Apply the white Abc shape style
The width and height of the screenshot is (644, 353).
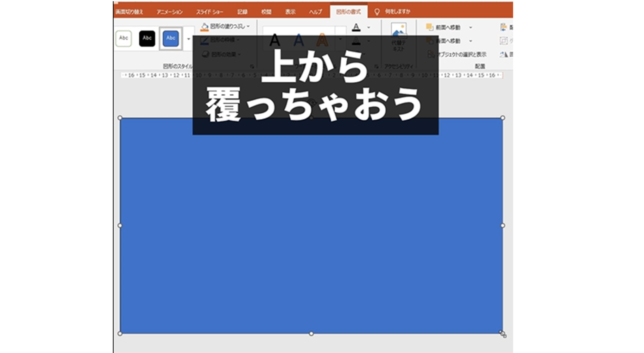tap(124, 38)
